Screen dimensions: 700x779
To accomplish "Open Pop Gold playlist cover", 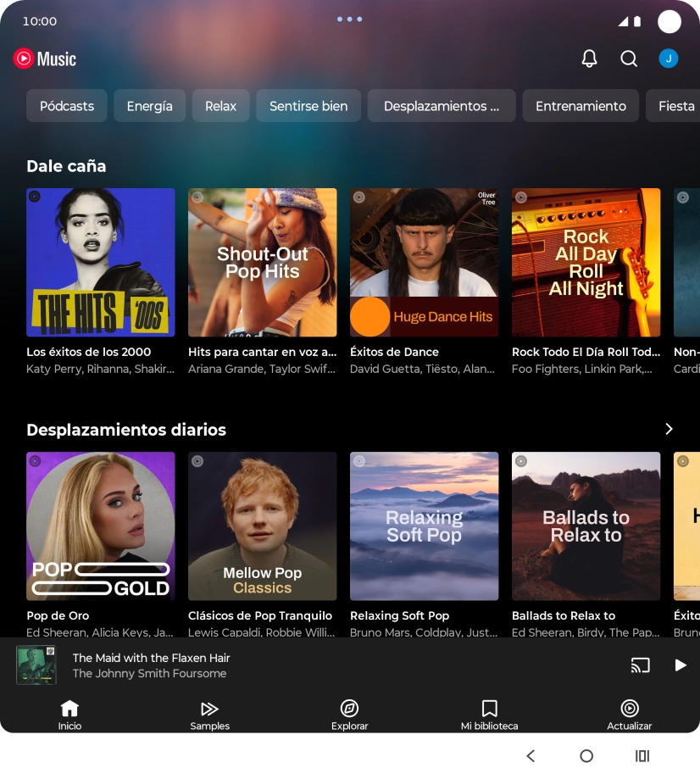I will [x=100, y=526].
